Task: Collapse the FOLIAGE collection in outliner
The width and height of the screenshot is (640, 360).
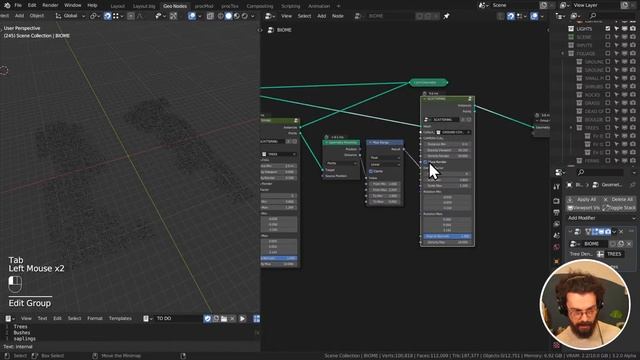Action: tap(563, 53)
